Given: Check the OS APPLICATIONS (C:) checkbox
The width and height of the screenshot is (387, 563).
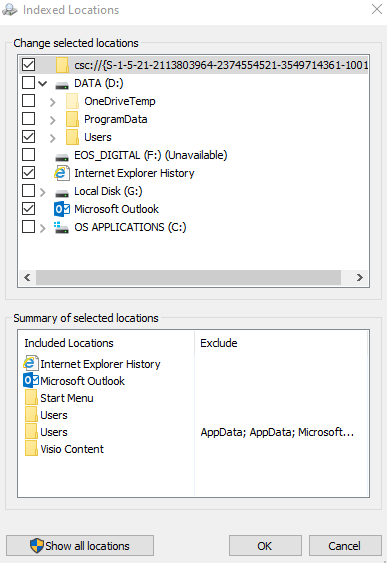Looking at the screenshot, I should [28, 227].
